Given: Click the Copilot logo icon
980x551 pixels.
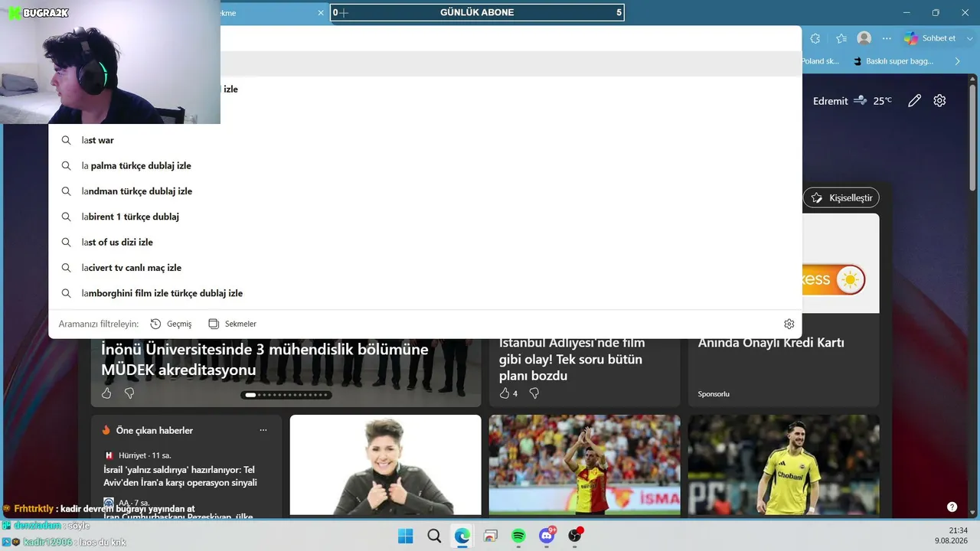Looking at the screenshot, I should tap(910, 38).
